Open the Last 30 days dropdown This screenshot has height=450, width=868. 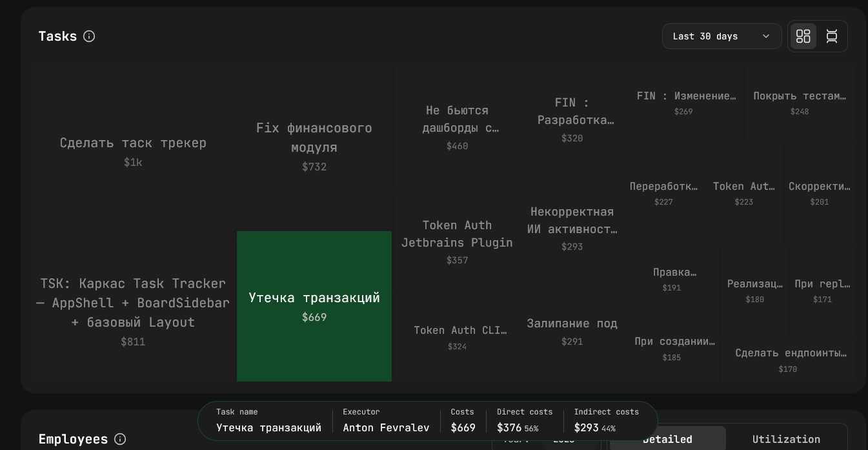coord(722,36)
